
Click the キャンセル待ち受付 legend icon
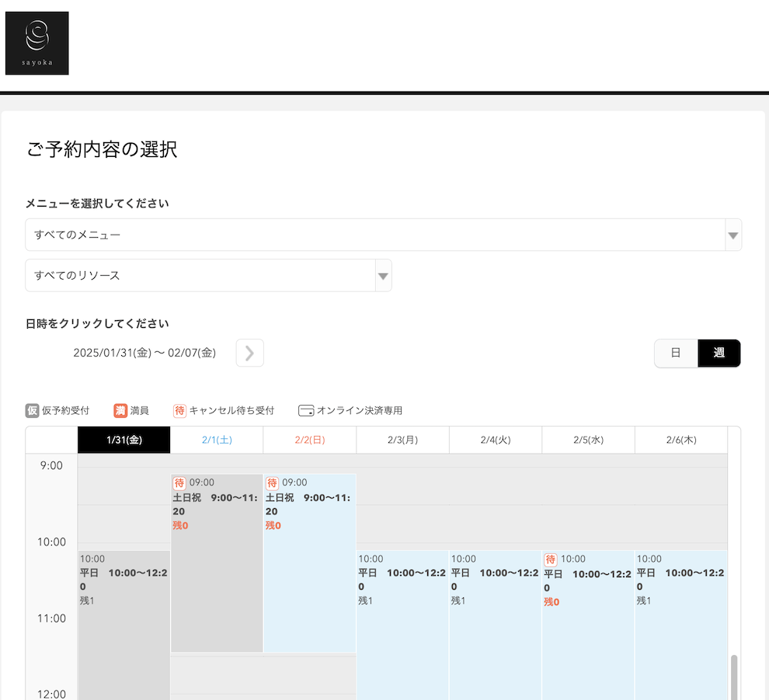point(179,410)
